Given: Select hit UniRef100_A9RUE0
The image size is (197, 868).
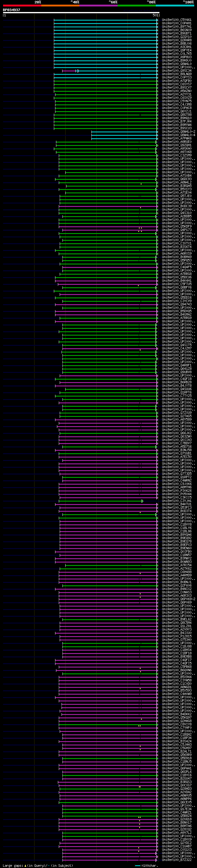Looking at the screenshot, I should coord(177,142).
